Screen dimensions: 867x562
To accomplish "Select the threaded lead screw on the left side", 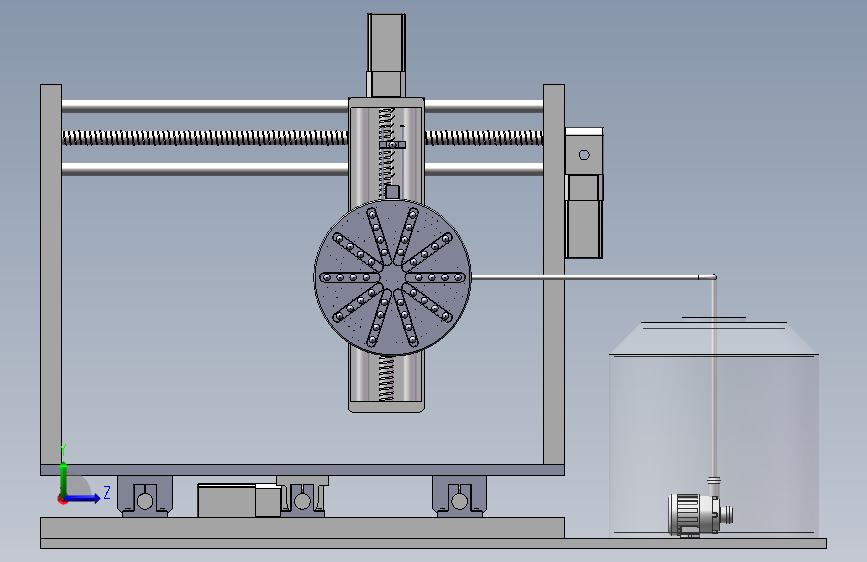I will pyautogui.click(x=205, y=138).
